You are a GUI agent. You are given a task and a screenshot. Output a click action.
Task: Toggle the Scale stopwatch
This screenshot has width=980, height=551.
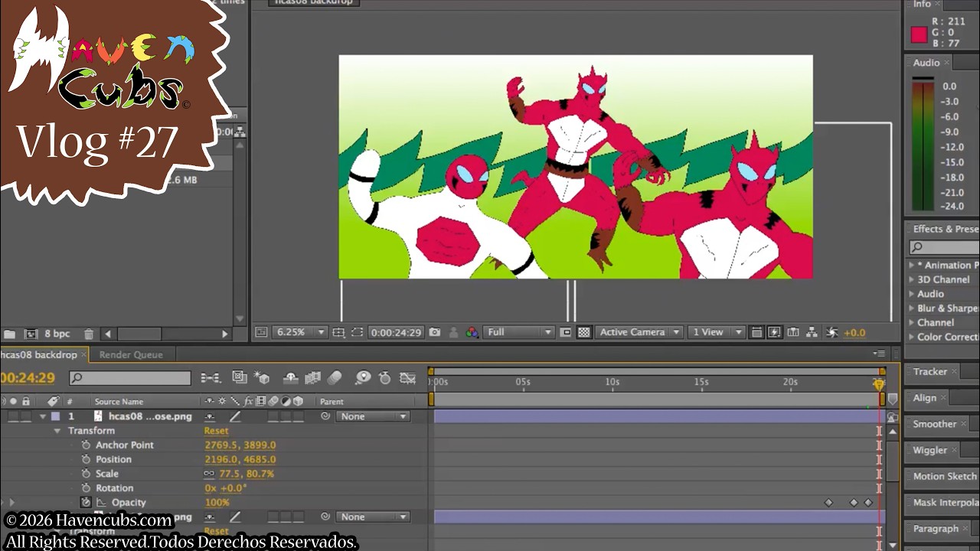tap(86, 474)
